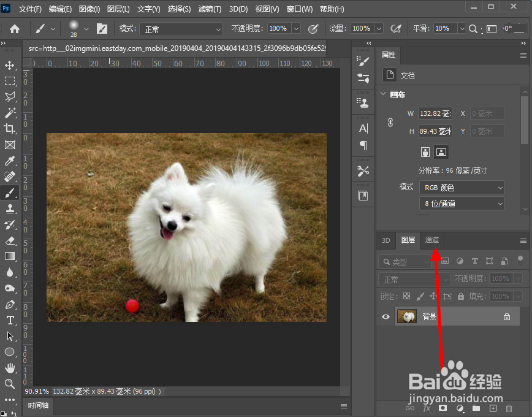The width and height of the screenshot is (532, 417).
Task: Open the brush mode 正常 dropdown
Action: click(181, 29)
